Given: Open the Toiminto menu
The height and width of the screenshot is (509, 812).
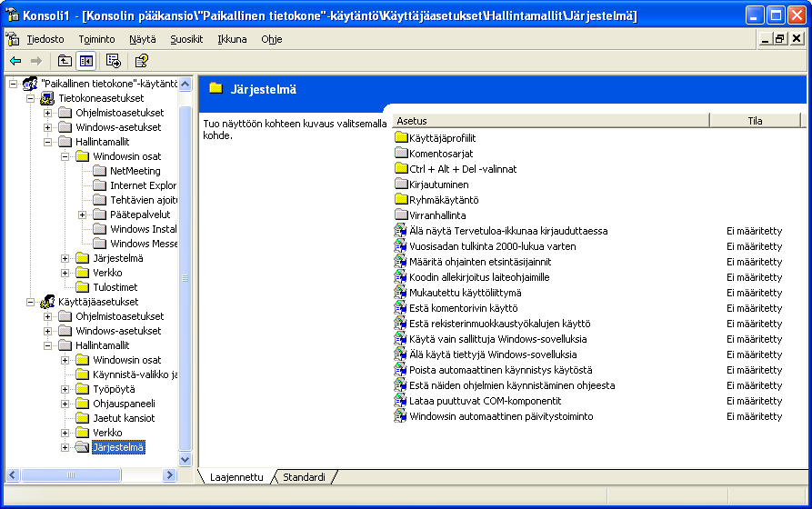Looking at the screenshot, I should pos(96,39).
